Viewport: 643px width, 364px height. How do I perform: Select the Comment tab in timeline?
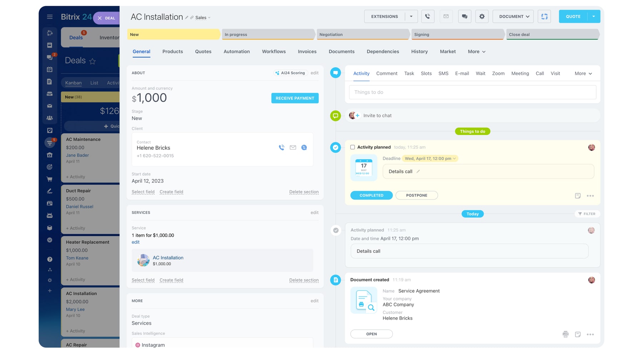point(387,73)
